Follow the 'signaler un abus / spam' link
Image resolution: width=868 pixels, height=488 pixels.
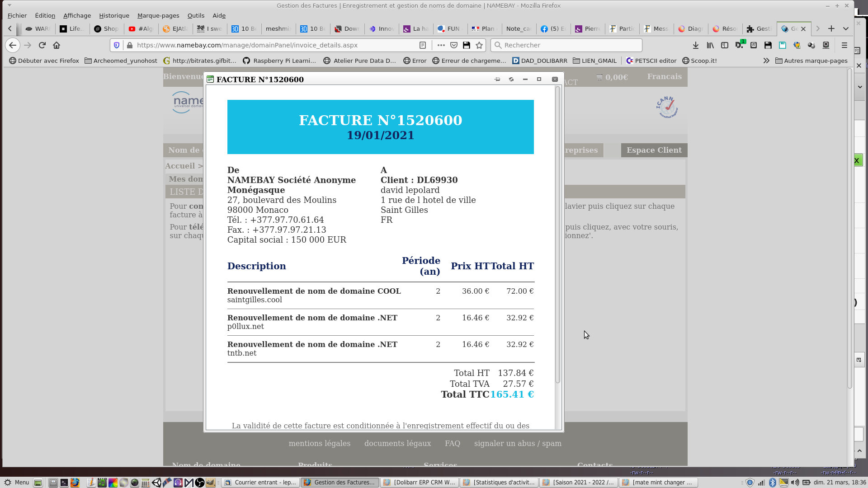click(x=518, y=443)
